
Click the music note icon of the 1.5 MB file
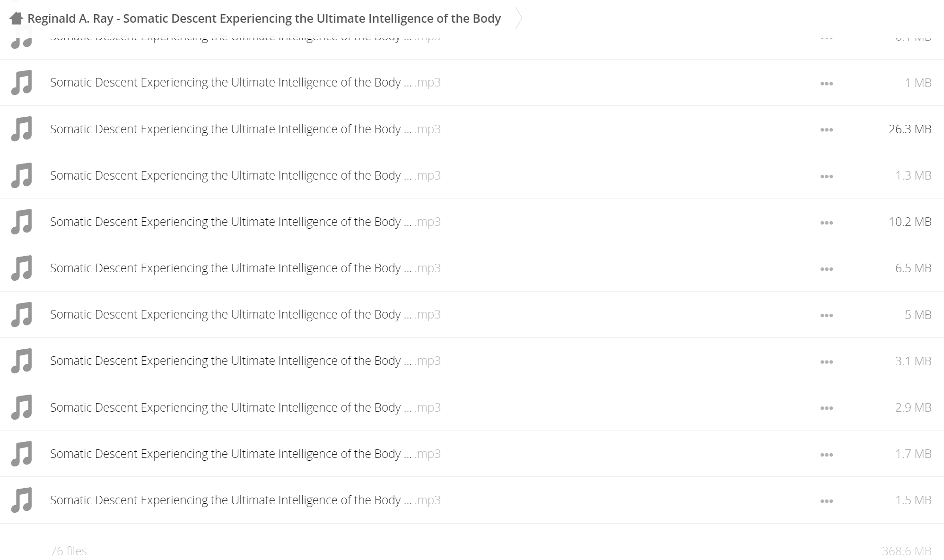[22, 500]
